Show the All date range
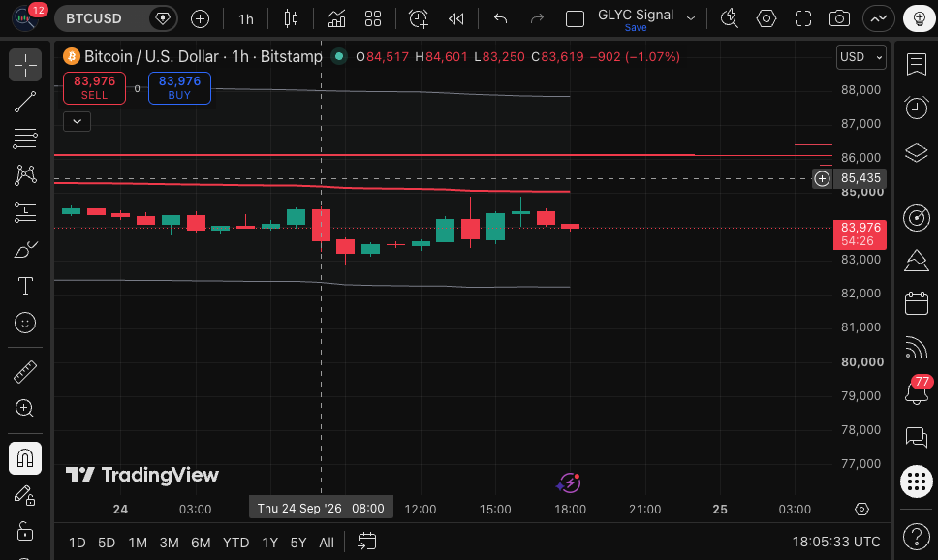 [x=327, y=543]
